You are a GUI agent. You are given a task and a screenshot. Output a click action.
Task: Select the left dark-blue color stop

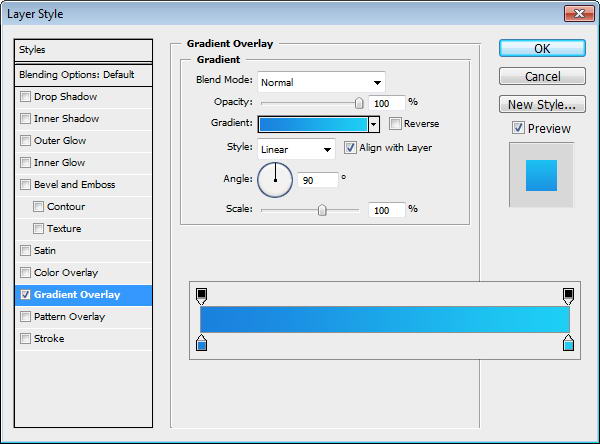point(201,343)
